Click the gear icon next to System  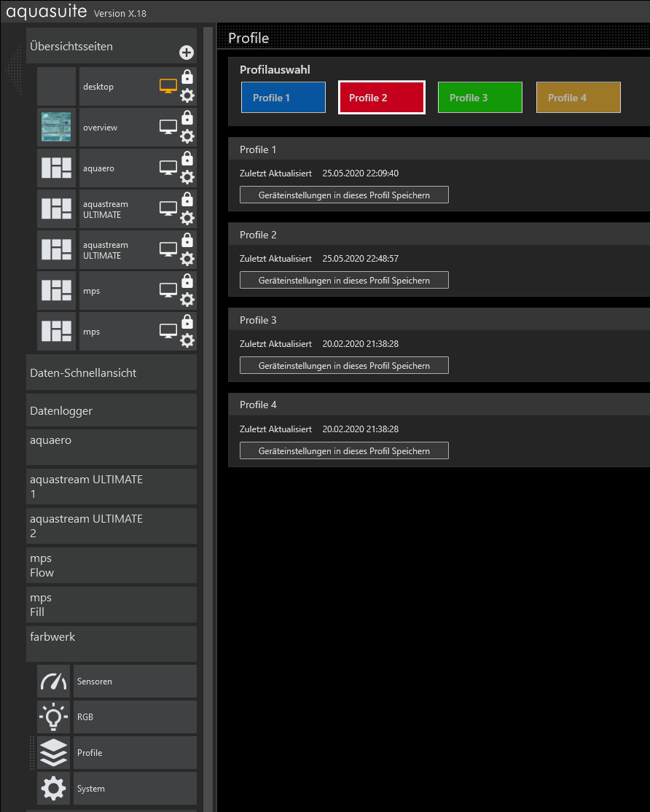(54, 788)
